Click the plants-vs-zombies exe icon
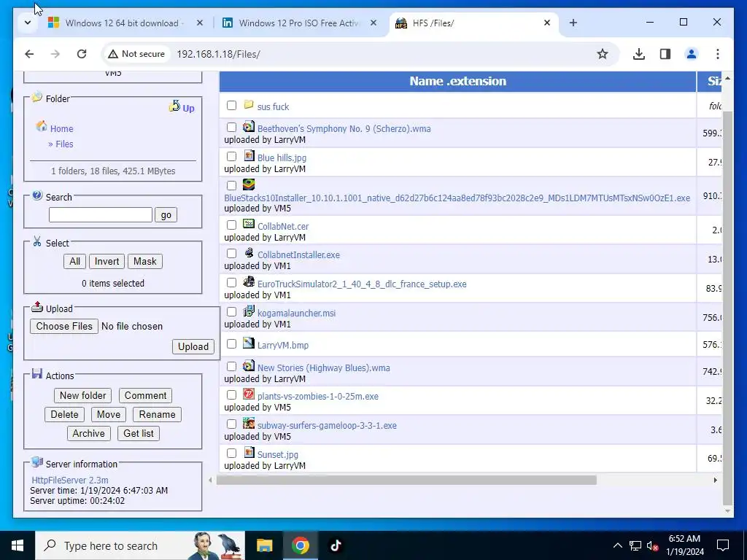 click(x=249, y=394)
